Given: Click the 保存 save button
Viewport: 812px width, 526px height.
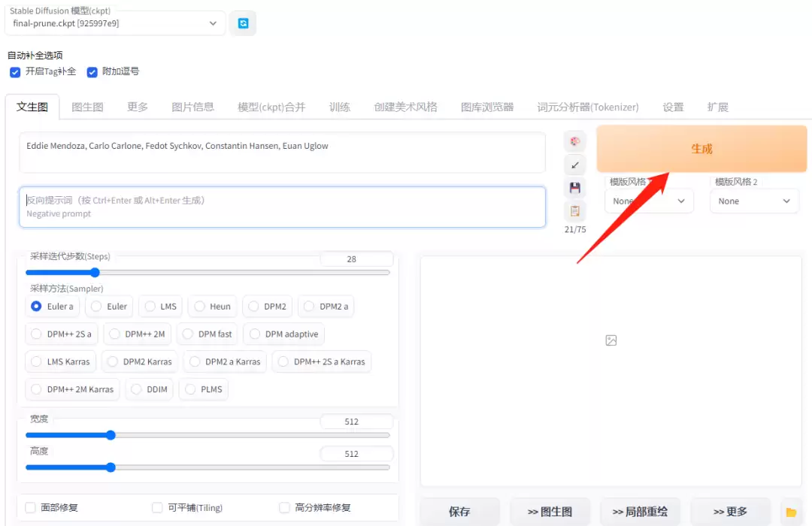Looking at the screenshot, I should point(459,512).
